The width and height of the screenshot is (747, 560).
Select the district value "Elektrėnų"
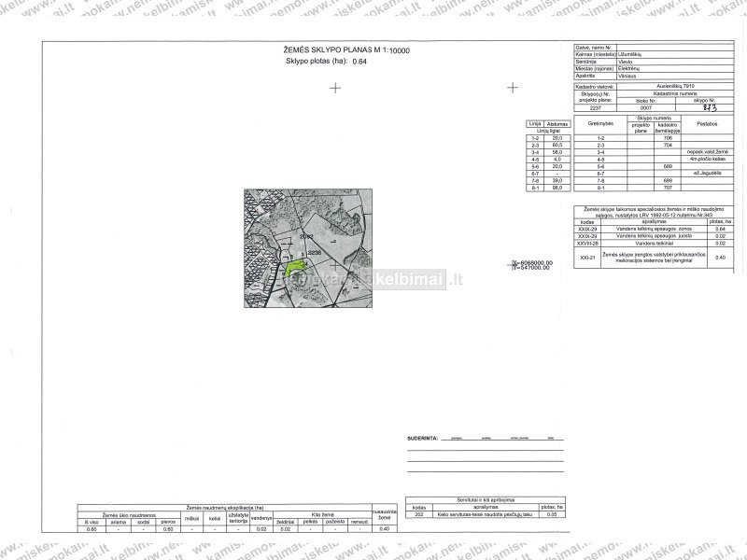tap(628, 68)
